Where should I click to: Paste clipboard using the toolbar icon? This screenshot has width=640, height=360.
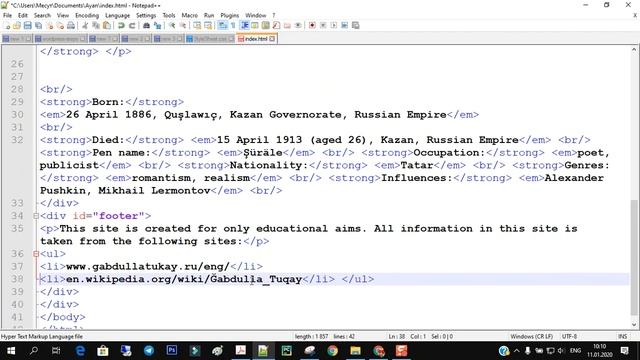[x=107, y=25]
